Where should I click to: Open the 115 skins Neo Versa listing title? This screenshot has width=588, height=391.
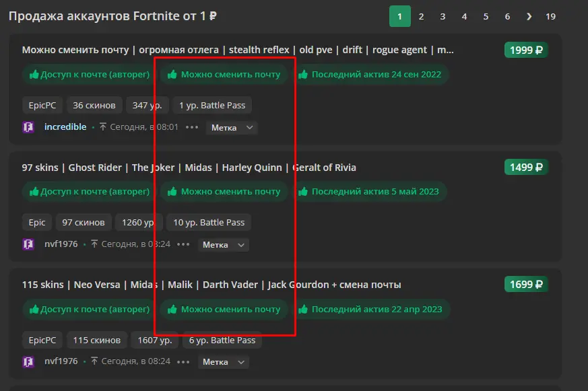click(211, 285)
